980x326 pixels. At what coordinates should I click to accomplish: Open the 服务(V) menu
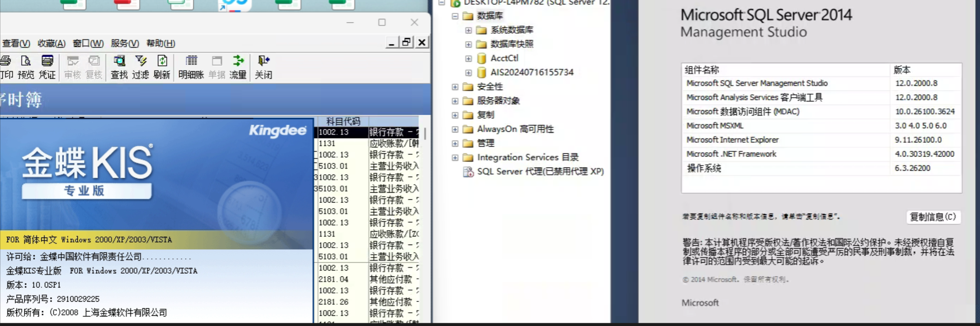coord(125,43)
